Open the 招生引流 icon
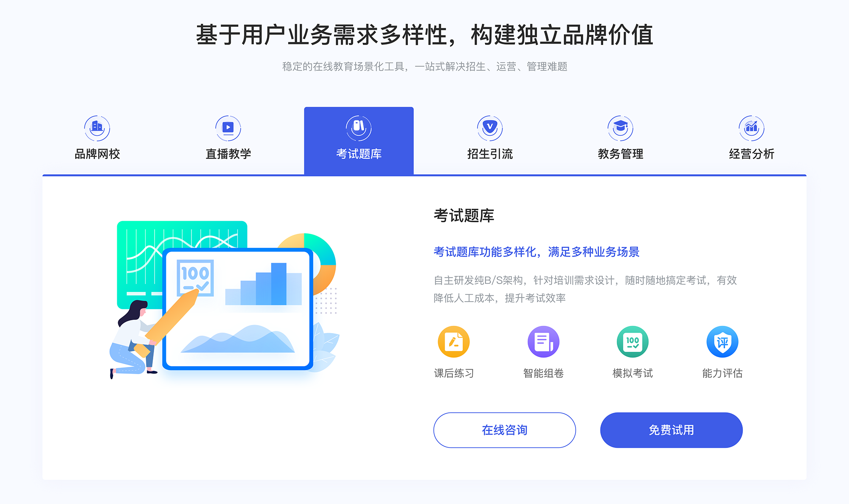The width and height of the screenshot is (849, 504). (486, 126)
